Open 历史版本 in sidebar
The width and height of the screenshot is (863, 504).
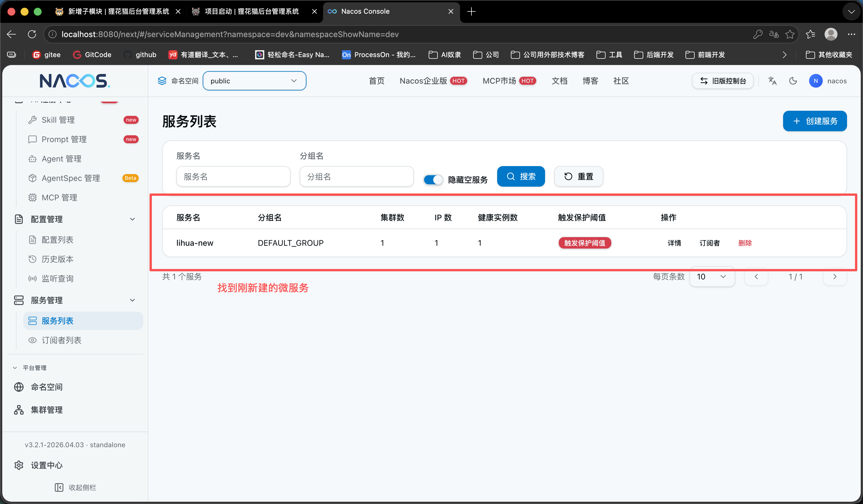point(83,259)
